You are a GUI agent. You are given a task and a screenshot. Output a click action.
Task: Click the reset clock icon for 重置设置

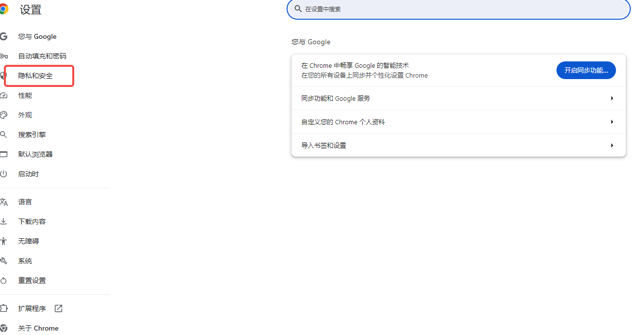point(3,280)
